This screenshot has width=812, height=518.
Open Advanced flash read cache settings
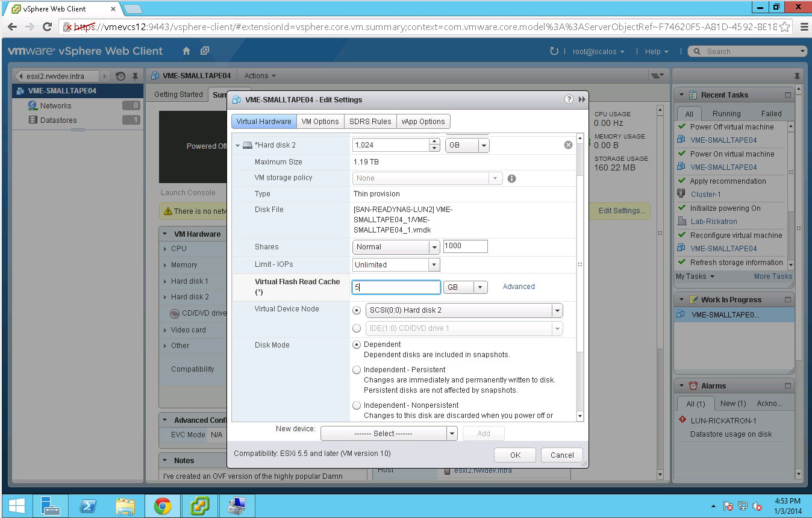tap(519, 287)
